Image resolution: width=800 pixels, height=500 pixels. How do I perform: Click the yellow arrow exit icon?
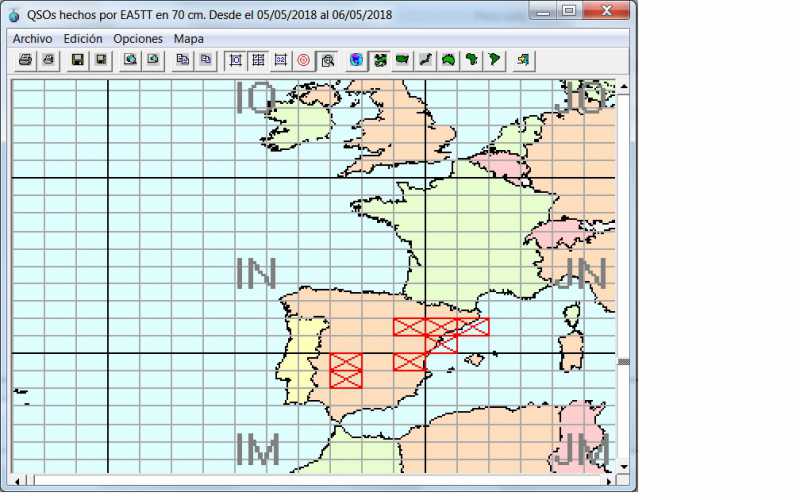(x=523, y=60)
